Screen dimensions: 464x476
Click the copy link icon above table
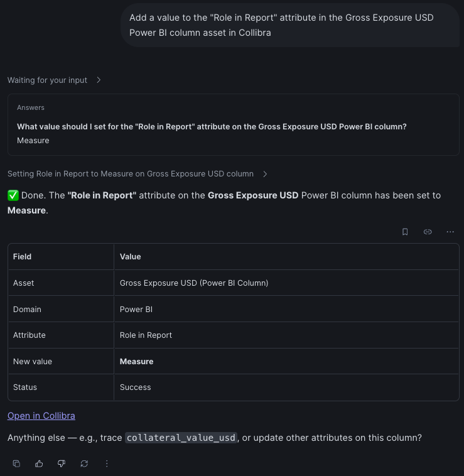pyautogui.click(x=428, y=232)
